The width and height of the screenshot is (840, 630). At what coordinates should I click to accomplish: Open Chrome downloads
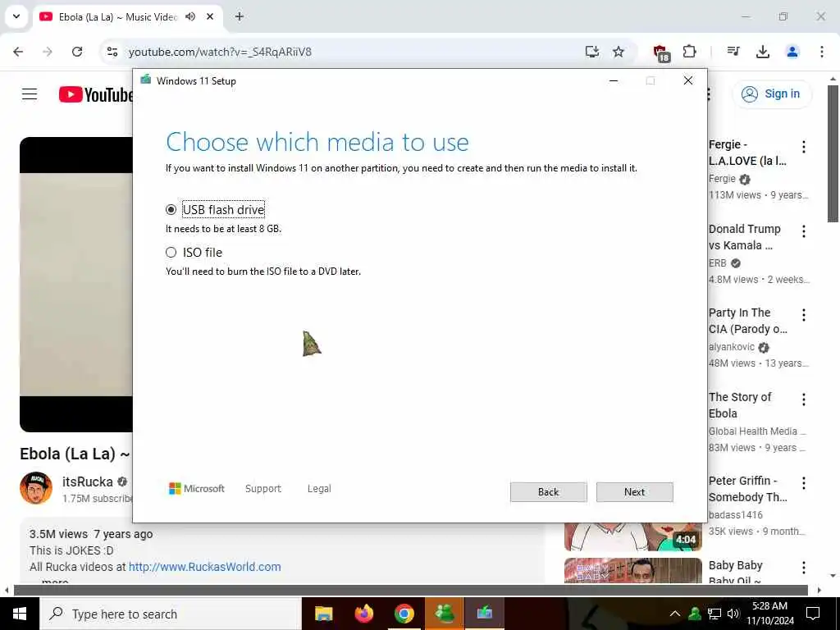pyautogui.click(x=762, y=52)
